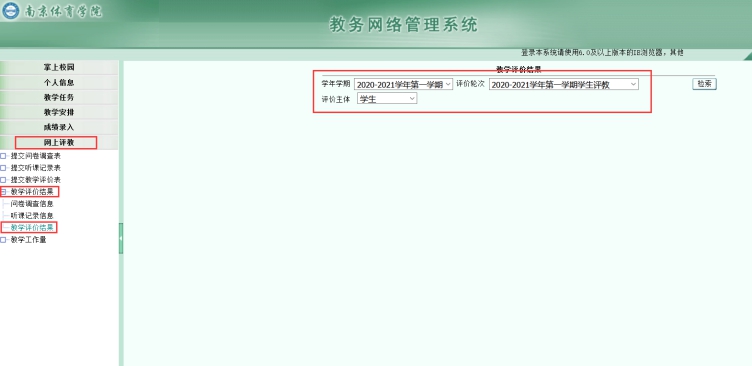
Task: Open the 听课记录信息 link
Action: [x=32, y=216]
